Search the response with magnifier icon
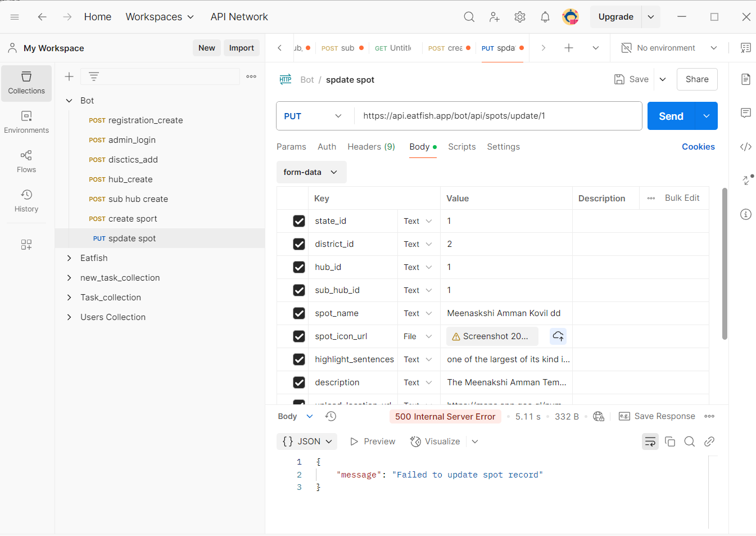The image size is (756, 536). (x=689, y=442)
